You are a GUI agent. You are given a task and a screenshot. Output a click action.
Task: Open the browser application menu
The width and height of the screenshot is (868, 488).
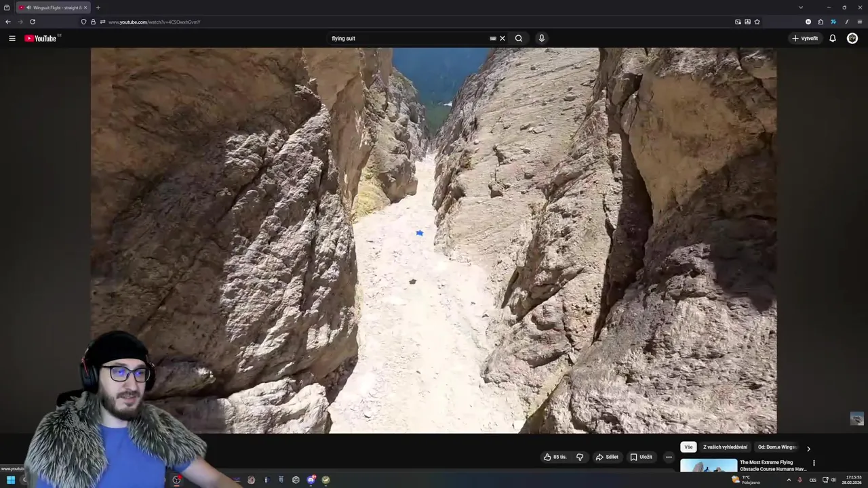[x=859, y=22]
